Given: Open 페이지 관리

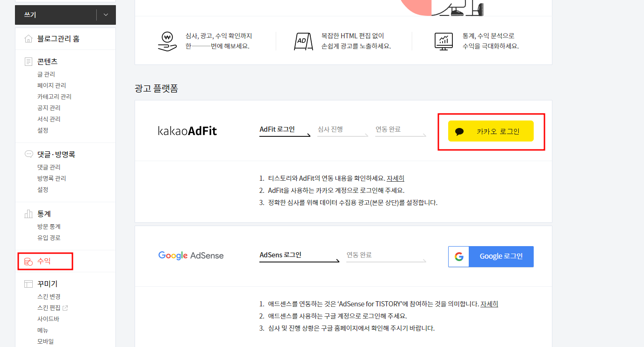Looking at the screenshot, I should [51, 85].
